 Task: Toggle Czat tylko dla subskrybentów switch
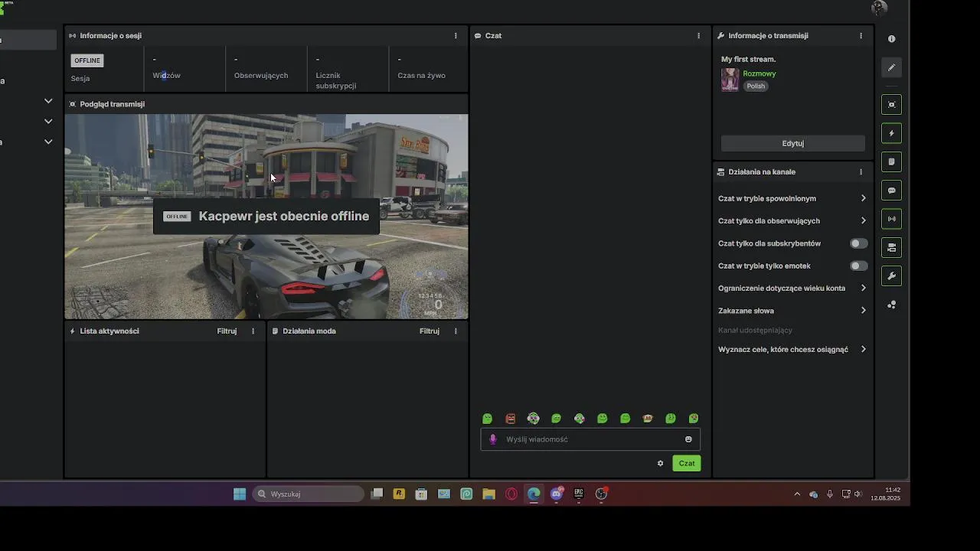click(x=859, y=243)
